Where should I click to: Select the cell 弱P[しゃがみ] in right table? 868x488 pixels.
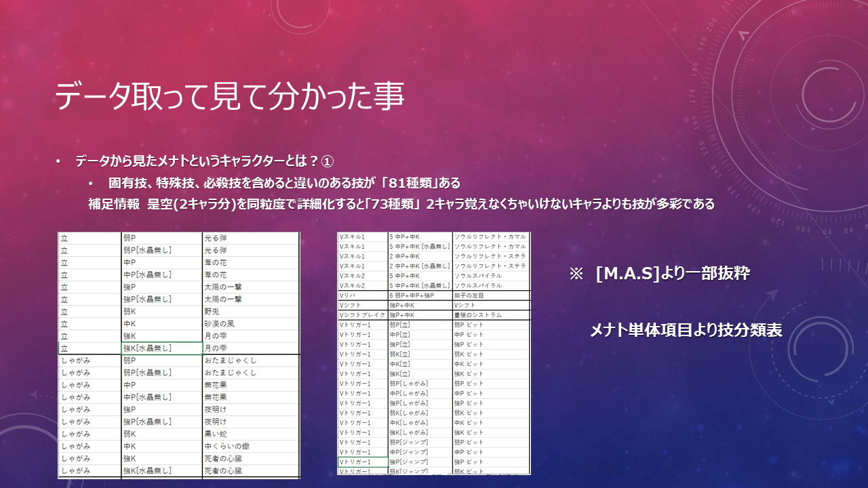(x=420, y=384)
